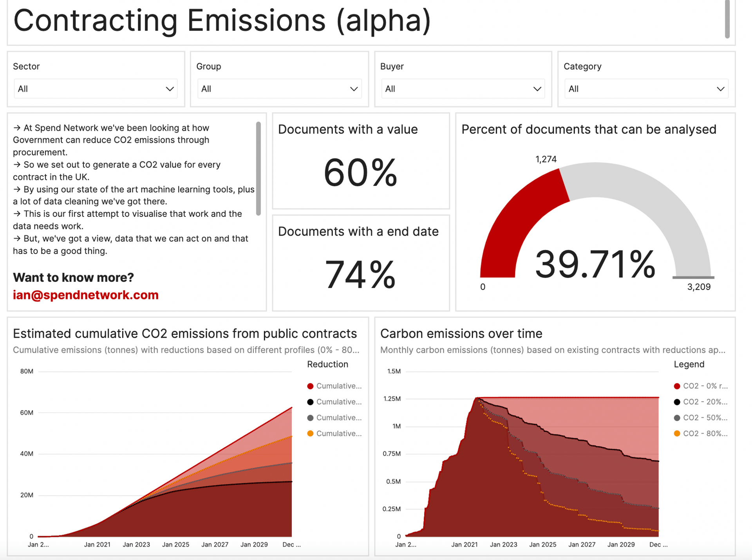Select the black Cumulative legend entry
Image resolution: width=752 pixels, height=560 pixels.
[334, 402]
